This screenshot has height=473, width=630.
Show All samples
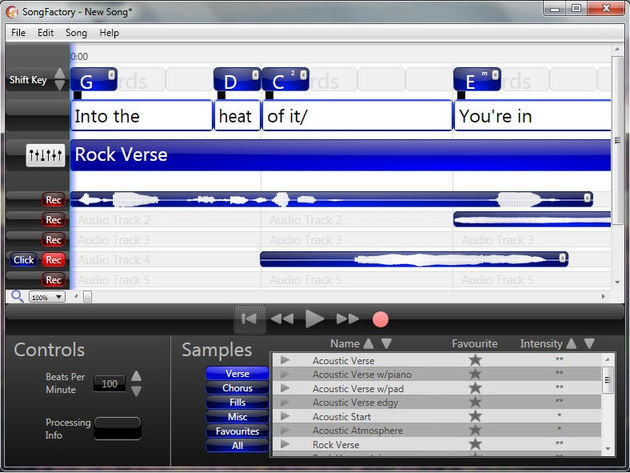click(237, 445)
